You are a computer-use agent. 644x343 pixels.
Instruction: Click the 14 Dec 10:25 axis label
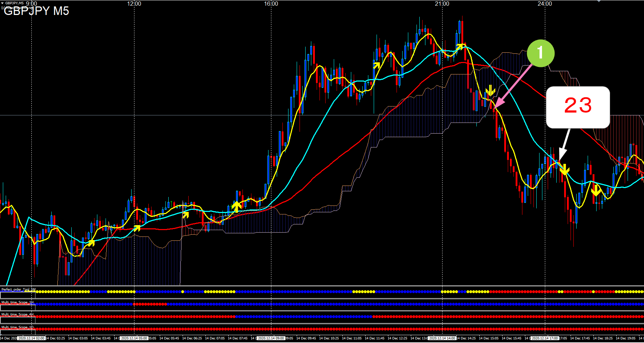(x=329, y=338)
